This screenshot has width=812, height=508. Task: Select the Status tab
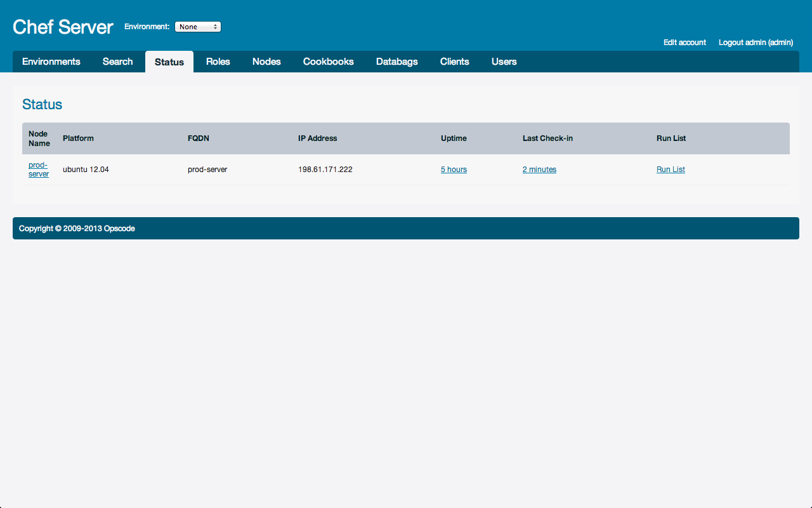tap(169, 62)
